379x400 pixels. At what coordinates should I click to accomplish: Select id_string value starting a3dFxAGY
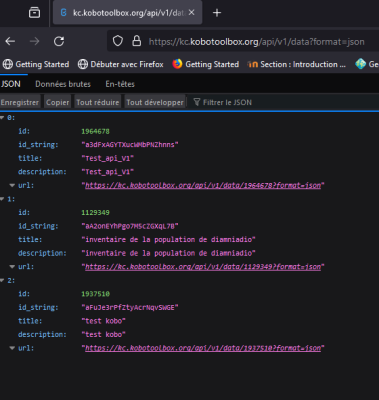(x=130, y=145)
